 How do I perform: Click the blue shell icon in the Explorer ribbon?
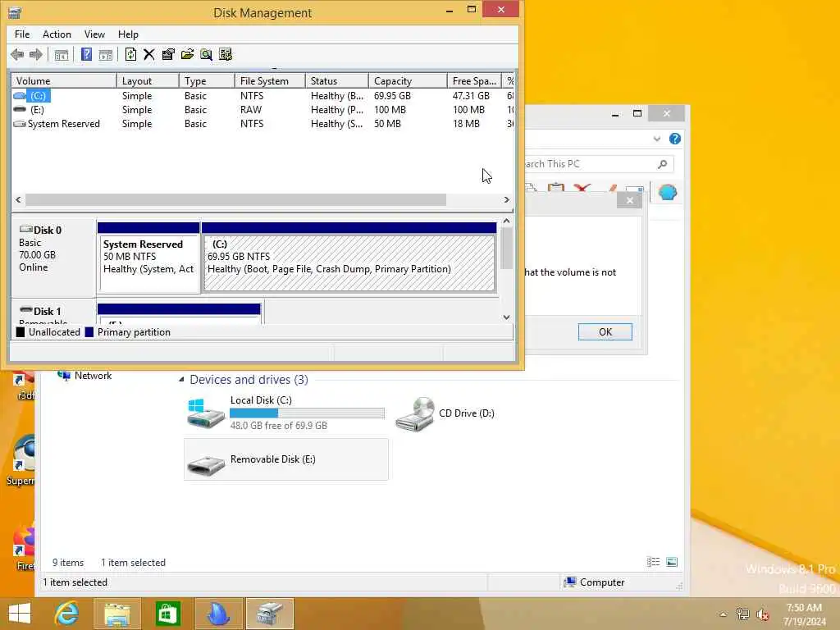(x=668, y=192)
